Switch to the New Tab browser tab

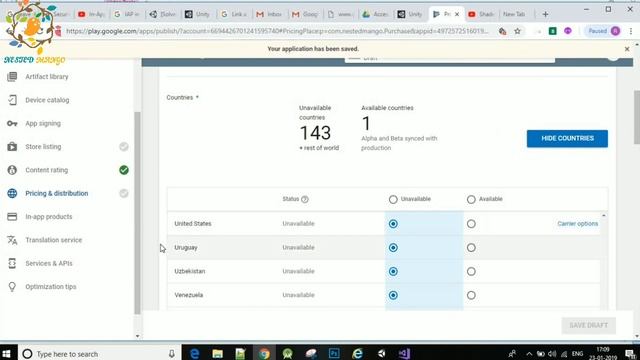514,14
